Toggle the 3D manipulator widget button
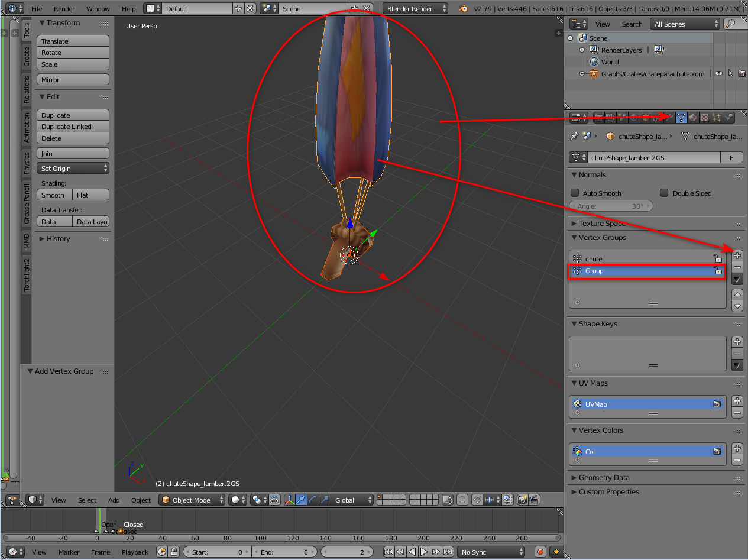This screenshot has width=748, height=560. coord(290,500)
